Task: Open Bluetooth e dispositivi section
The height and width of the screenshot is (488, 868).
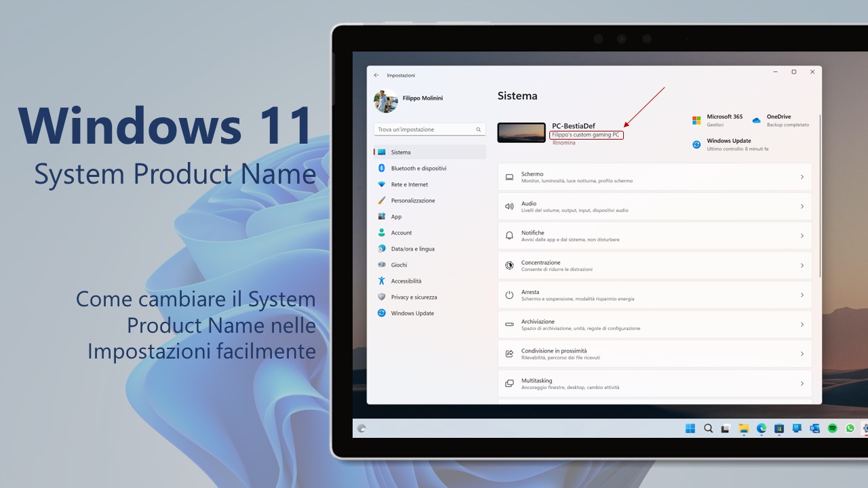Action: (x=429, y=168)
